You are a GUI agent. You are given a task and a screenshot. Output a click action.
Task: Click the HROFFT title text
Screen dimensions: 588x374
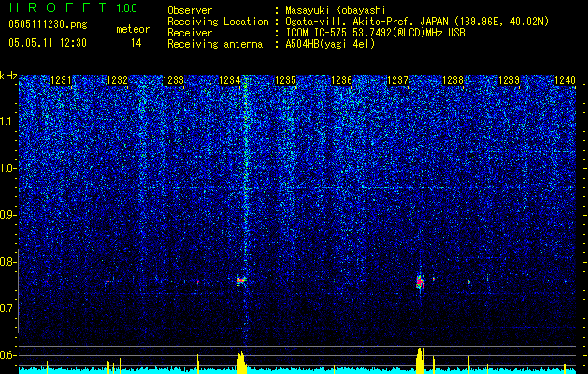point(58,7)
